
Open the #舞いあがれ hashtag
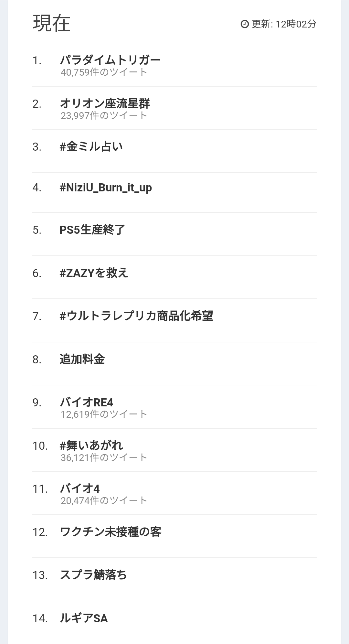coord(91,445)
